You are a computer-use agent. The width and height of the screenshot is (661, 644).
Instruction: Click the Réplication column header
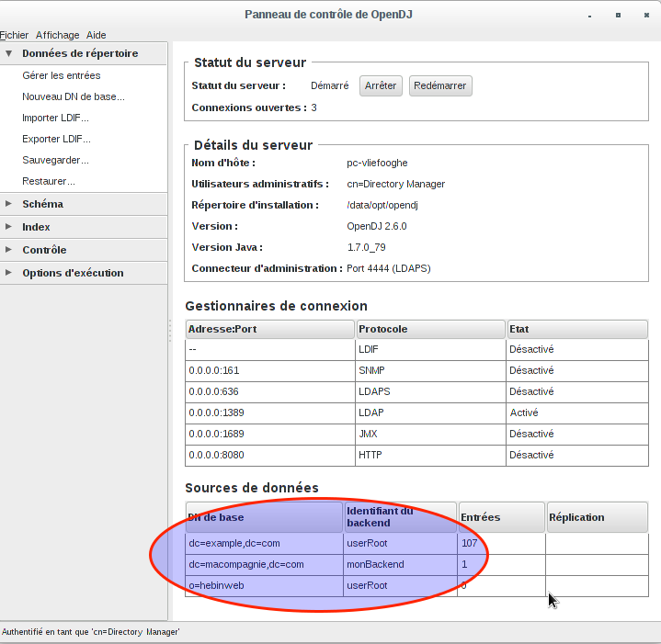[x=597, y=517]
